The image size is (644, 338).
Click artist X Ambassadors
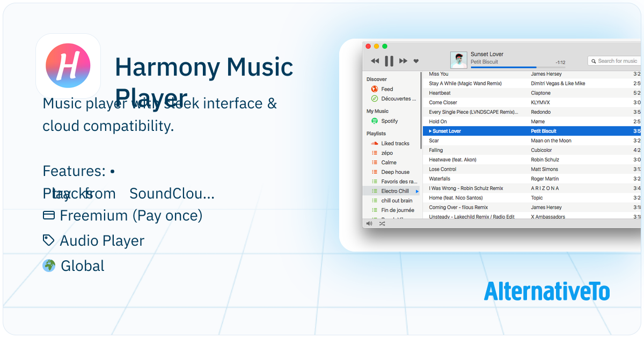click(x=547, y=217)
